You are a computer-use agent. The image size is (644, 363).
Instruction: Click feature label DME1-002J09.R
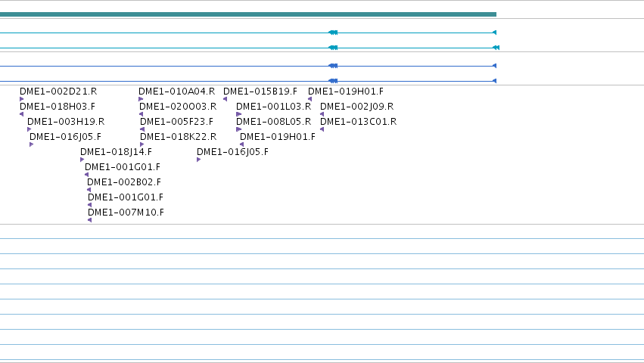(357, 107)
